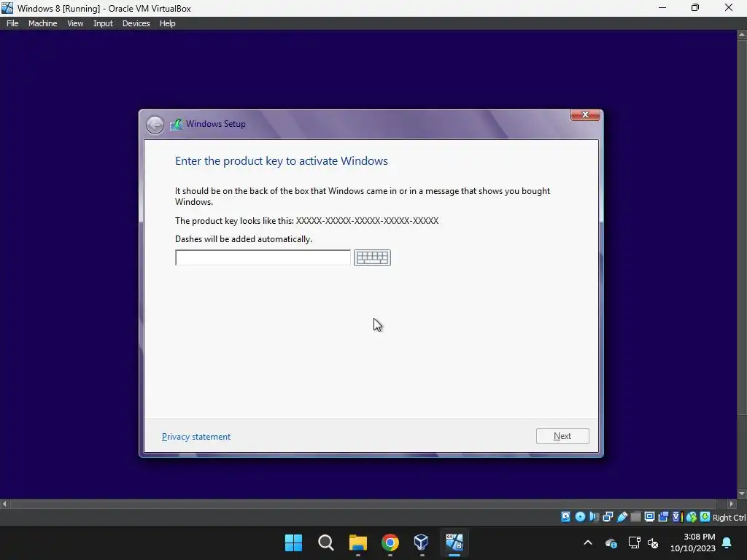Screen dimensions: 747x560
Task: Click the network adapters status icon
Action: point(608,517)
